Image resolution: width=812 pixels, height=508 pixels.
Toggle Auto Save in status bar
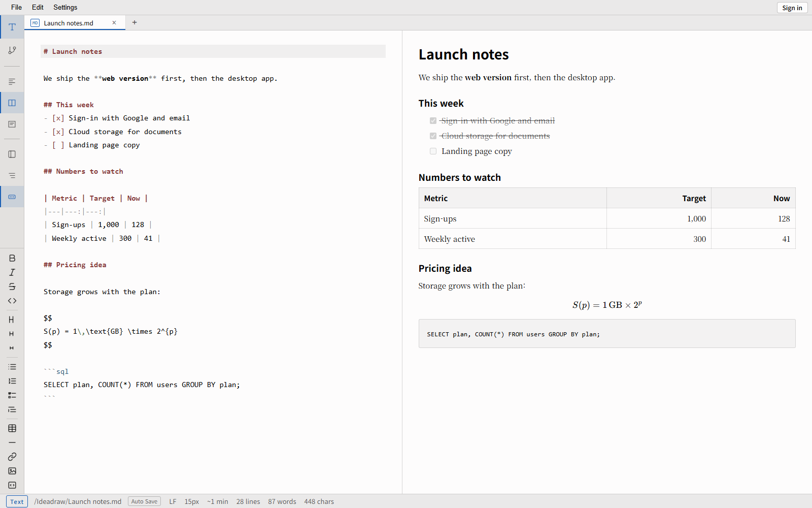tap(144, 501)
